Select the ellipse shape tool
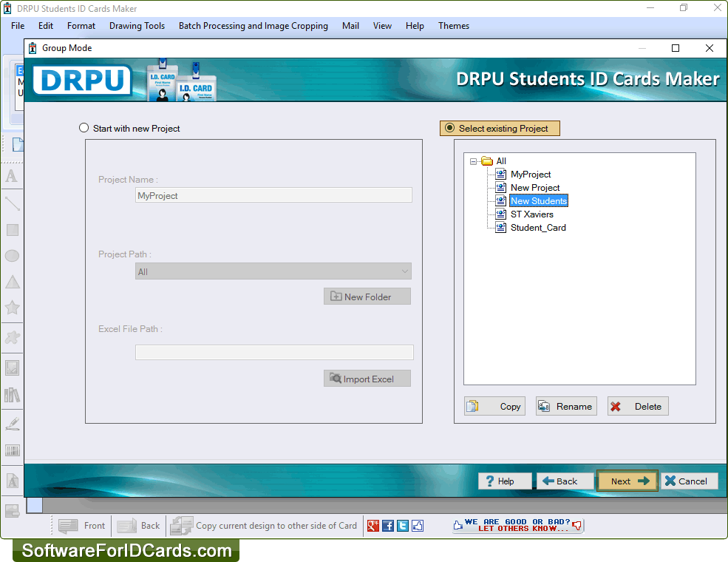Screen dimensions: 728x562 [x=12, y=256]
